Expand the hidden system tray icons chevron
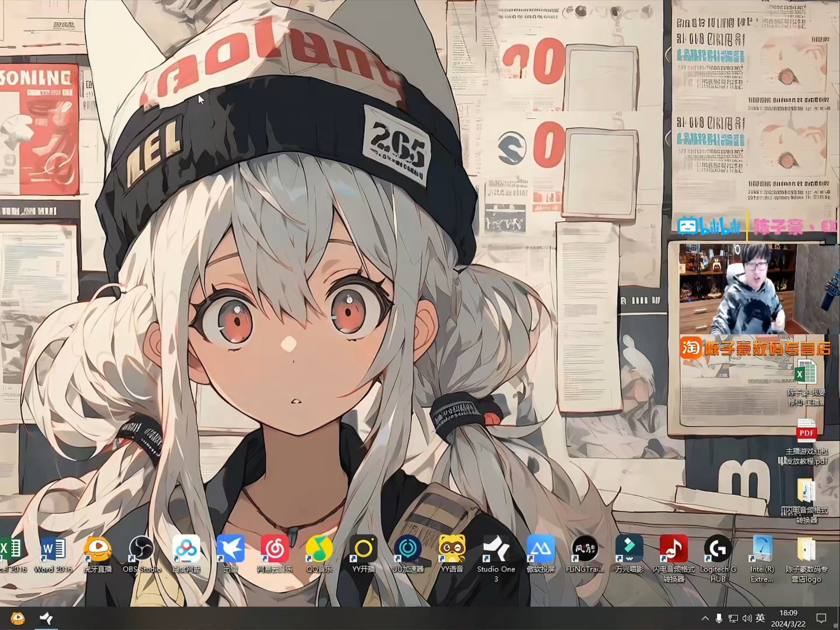 (705, 618)
